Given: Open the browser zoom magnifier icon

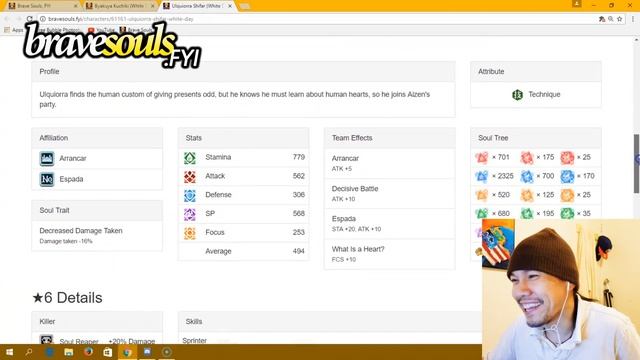Looking at the screenshot, I should (611, 19).
